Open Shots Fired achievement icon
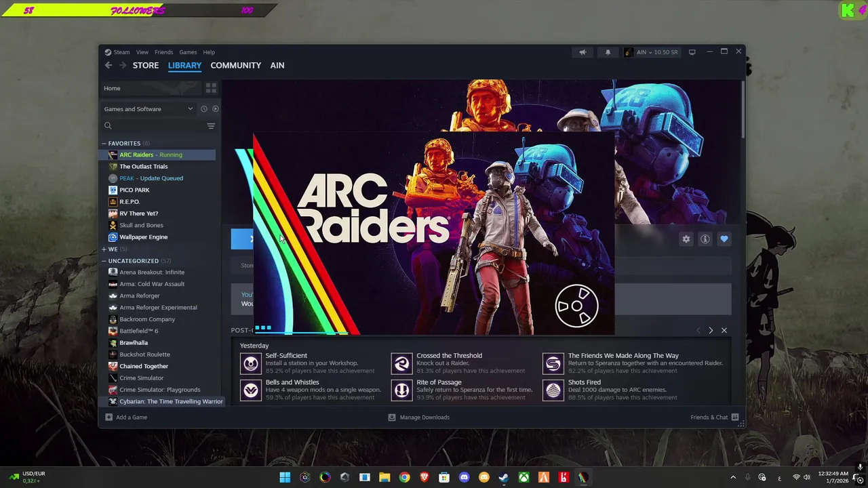Viewport: 868px width, 488px height. point(553,390)
